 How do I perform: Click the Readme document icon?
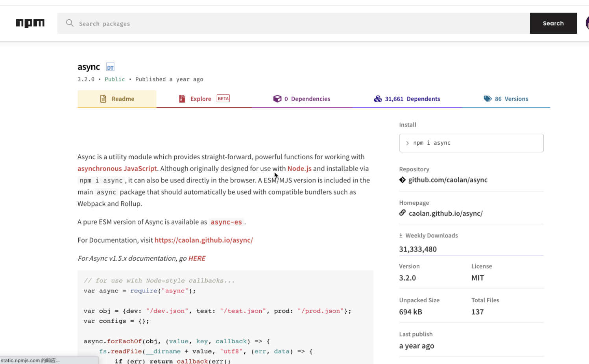point(103,99)
